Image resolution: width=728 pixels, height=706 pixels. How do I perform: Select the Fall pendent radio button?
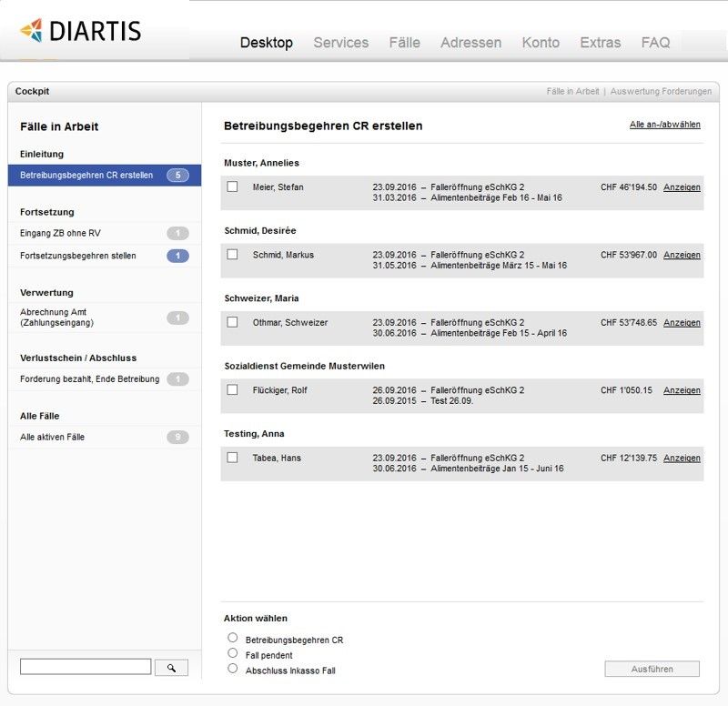(233, 653)
